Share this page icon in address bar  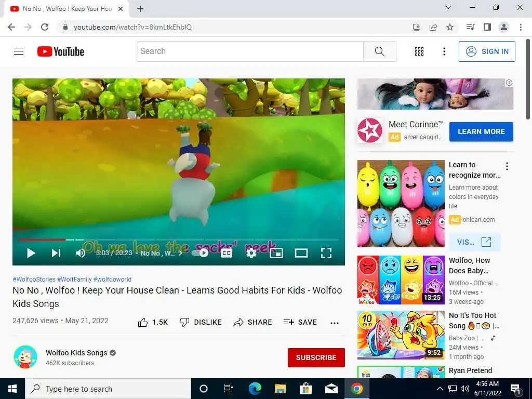click(x=433, y=27)
